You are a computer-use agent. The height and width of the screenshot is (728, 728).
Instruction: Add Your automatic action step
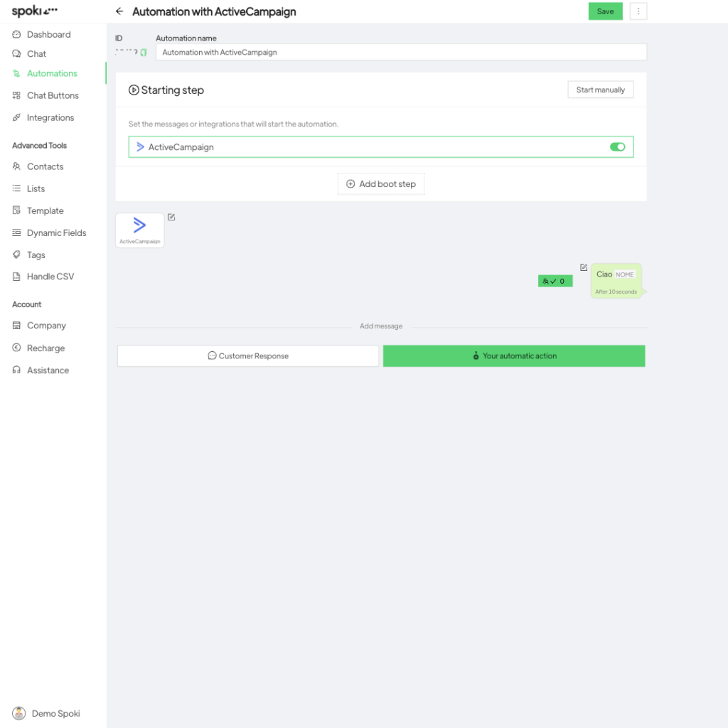click(514, 356)
